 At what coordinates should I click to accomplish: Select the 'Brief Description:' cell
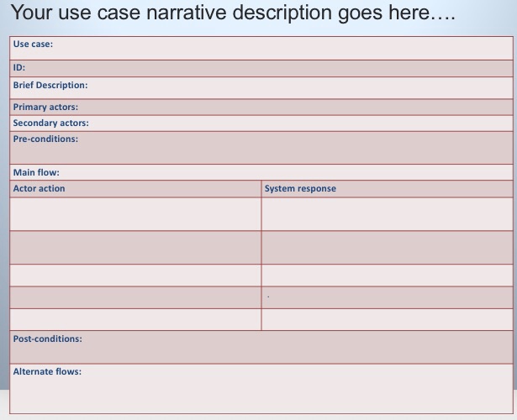[261, 87]
